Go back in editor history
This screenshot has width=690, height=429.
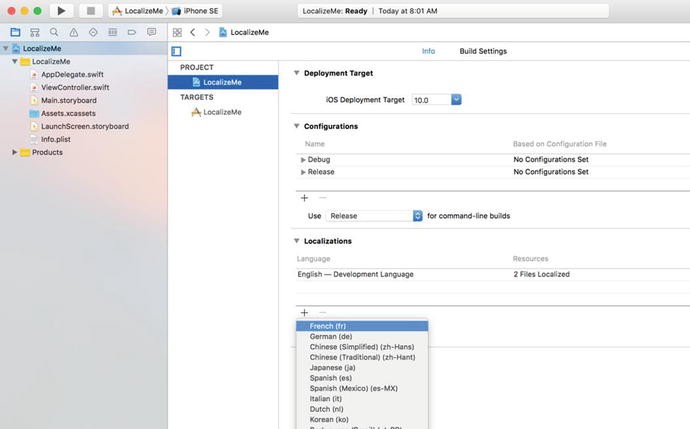coord(193,32)
